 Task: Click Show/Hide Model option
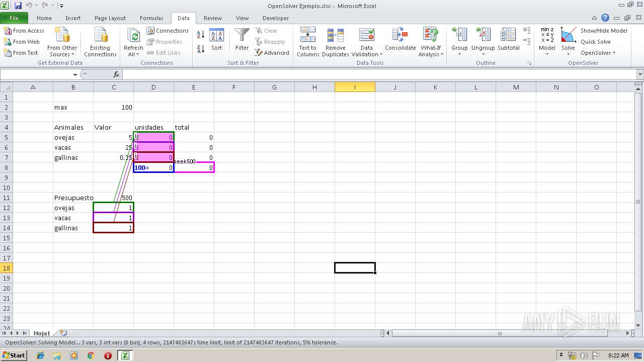click(x=604, y=31)
